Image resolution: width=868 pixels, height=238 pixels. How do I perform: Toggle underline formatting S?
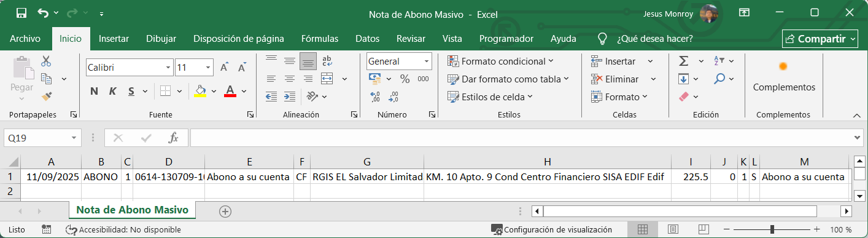click(x=131, y=91)
